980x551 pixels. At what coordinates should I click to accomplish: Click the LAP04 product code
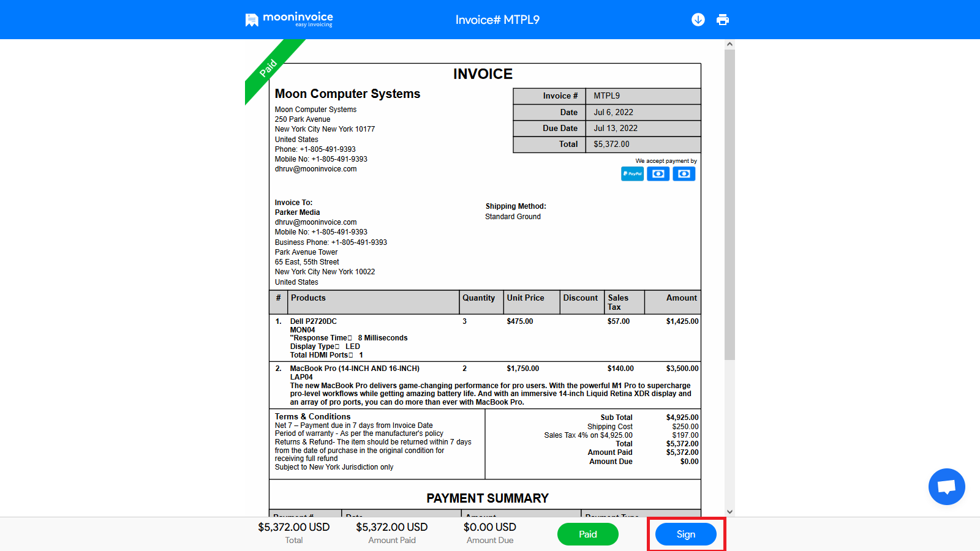[x=301, y=377]
